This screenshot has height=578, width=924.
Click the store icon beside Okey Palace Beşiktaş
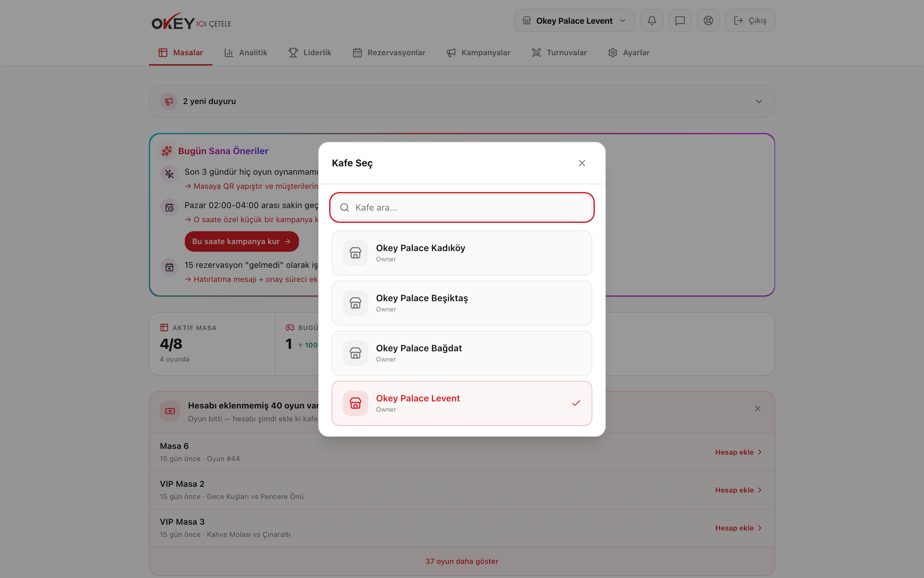tap(355, 303)
